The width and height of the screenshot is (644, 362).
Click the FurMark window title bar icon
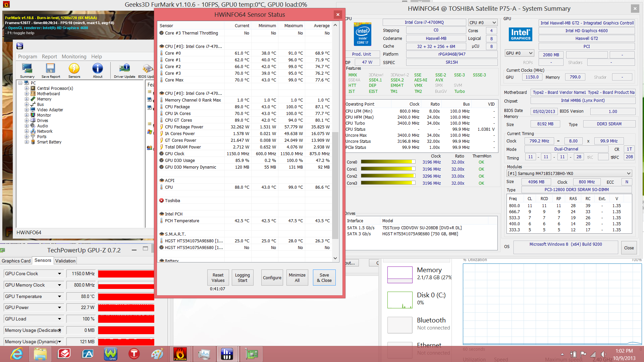[6, 4]
